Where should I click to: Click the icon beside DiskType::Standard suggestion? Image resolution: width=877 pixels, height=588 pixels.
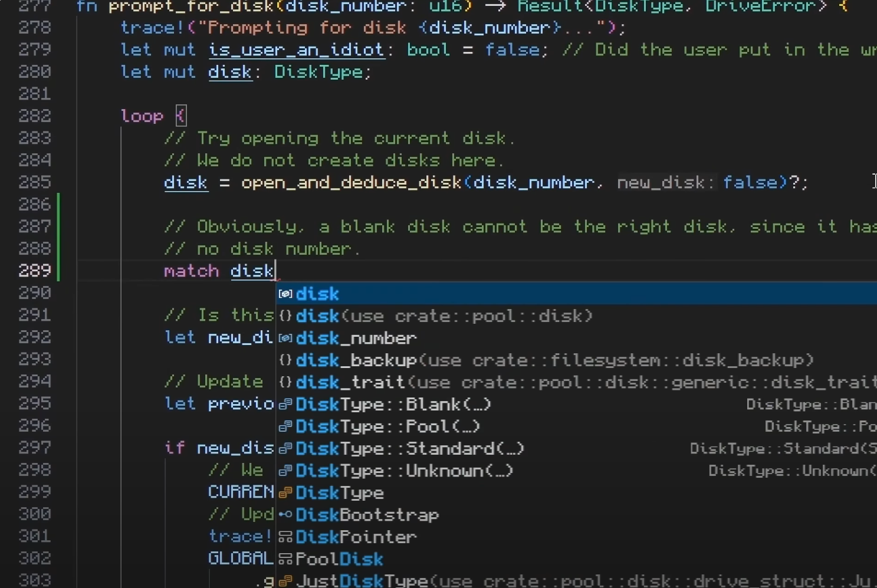(285, 449)
